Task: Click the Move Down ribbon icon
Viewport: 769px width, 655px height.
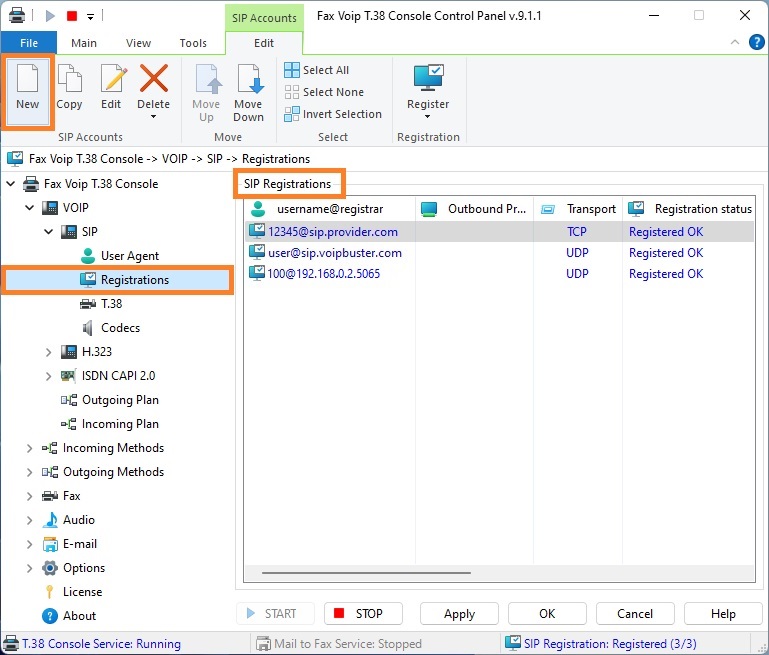Action: (x=250, y=78)
